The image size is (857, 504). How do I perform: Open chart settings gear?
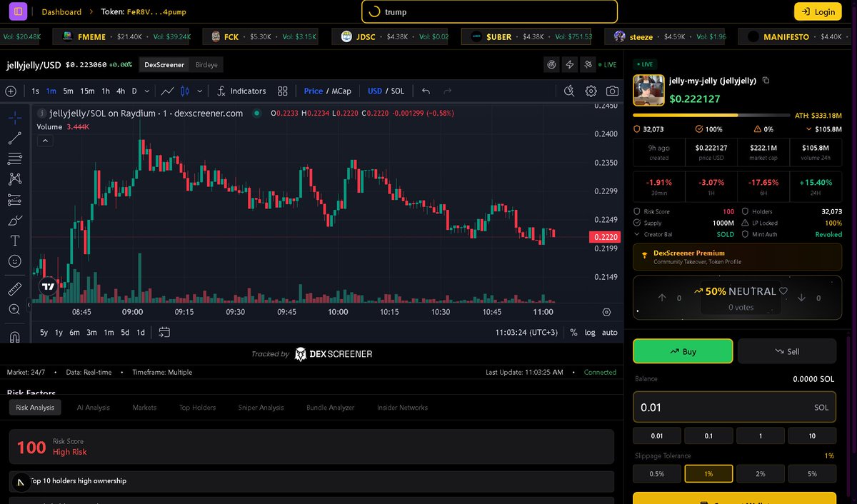click(591, 91)
